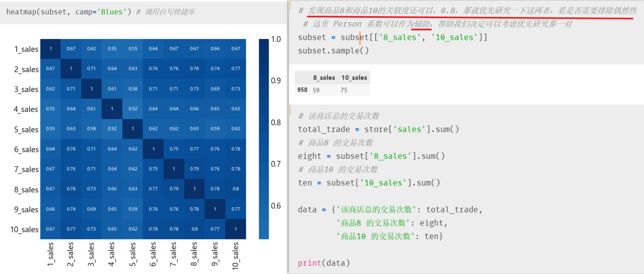The width and height of the screenshot is (644, 274).
Task: Click the '商品10 的交易次数': ten} line
Action: [x=389, y=236]
